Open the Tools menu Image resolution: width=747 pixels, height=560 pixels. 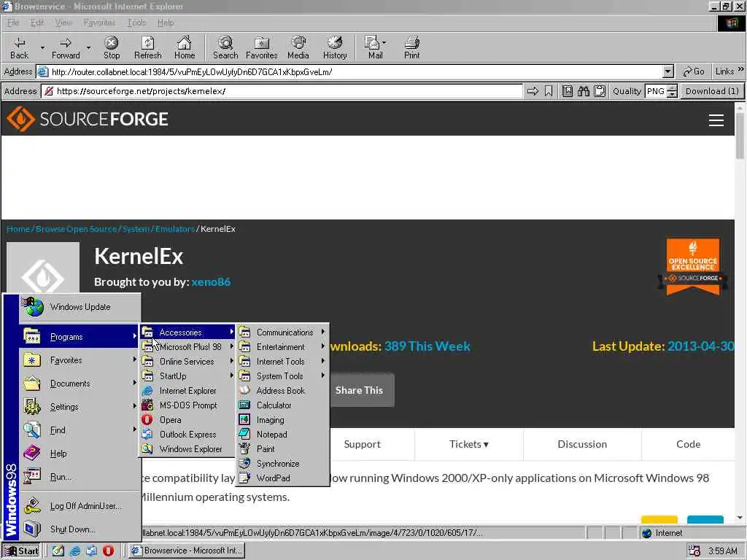(x=136, y=23)
